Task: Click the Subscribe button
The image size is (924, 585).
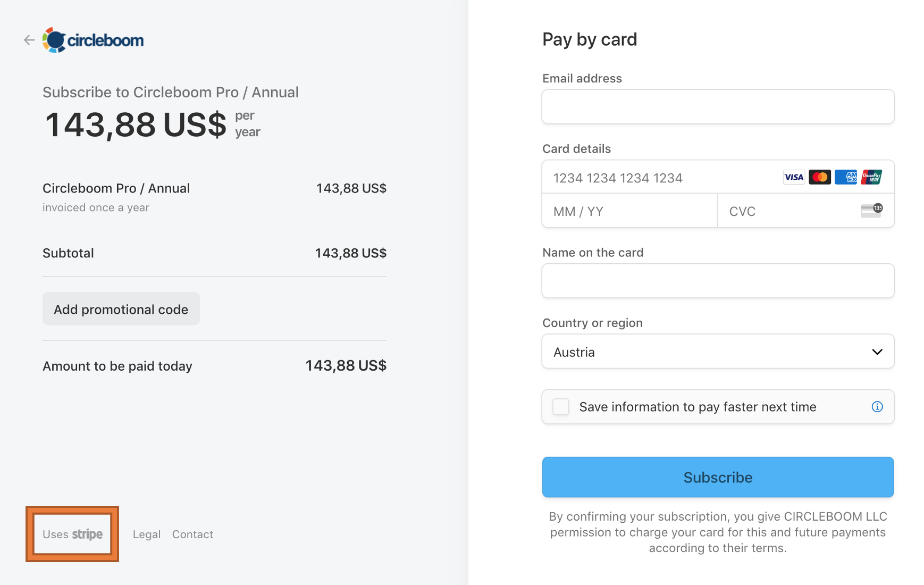Action: pos(718,477)
